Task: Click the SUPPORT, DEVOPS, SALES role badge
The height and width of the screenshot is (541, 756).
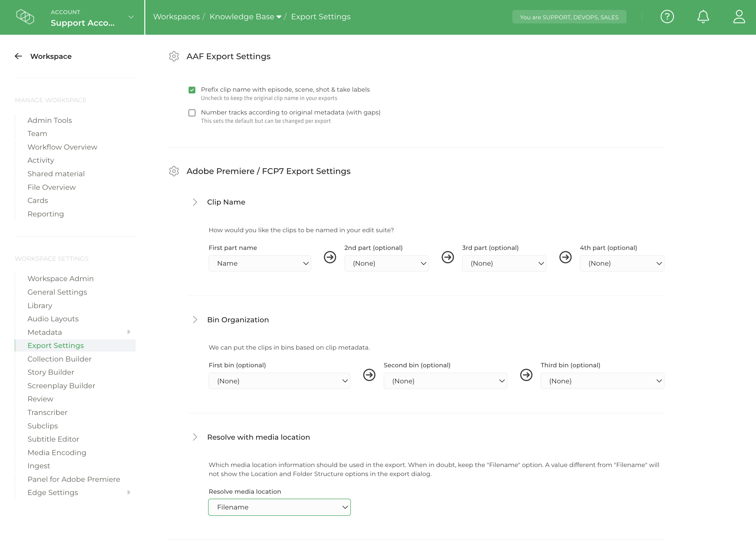Action: 569,17
